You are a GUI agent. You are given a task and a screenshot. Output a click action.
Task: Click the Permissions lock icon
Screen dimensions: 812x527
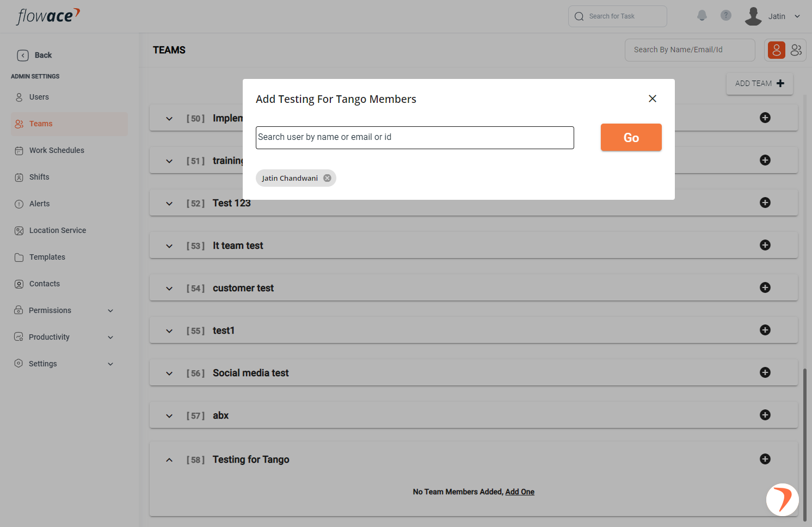pyautogui.click(x=19, y=310)
